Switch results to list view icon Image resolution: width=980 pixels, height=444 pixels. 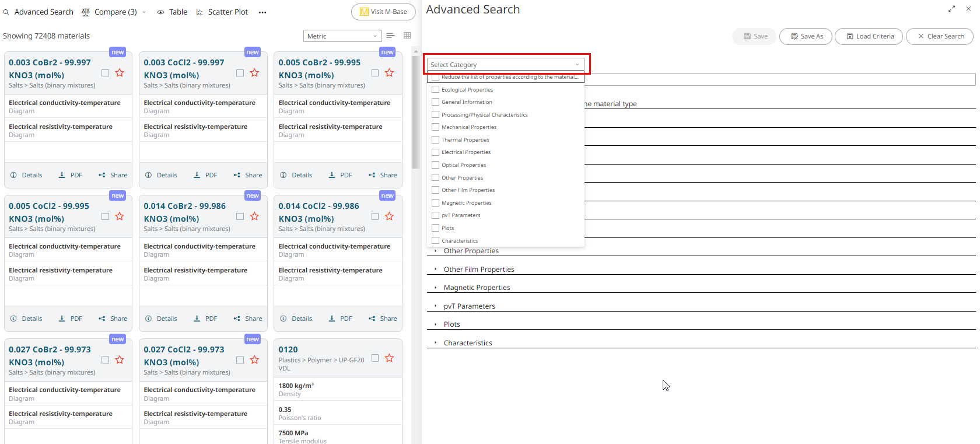[x=390, y=36]
